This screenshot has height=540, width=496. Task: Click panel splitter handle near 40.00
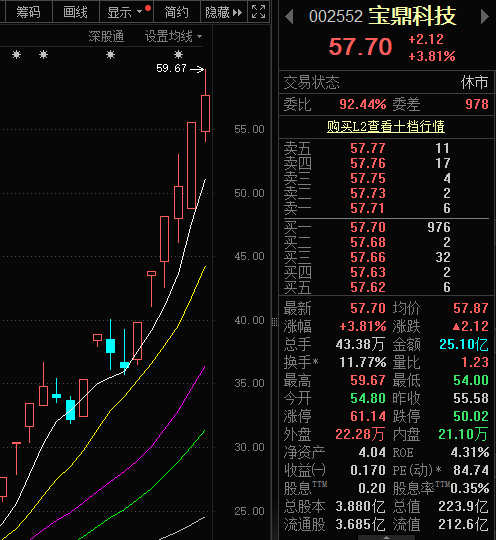coord(275,322)
